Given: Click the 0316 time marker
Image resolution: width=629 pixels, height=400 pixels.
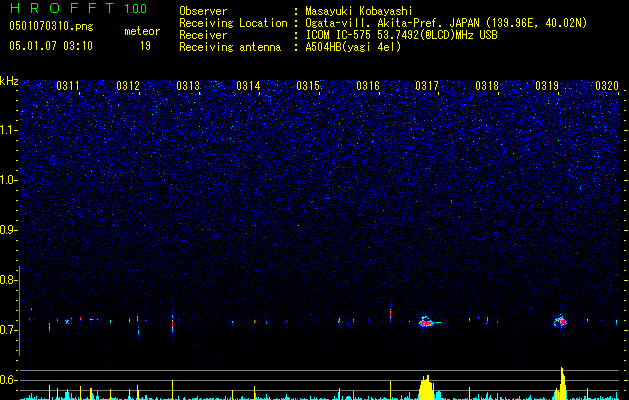Looking at the screenshot, I should pos(368,86).
